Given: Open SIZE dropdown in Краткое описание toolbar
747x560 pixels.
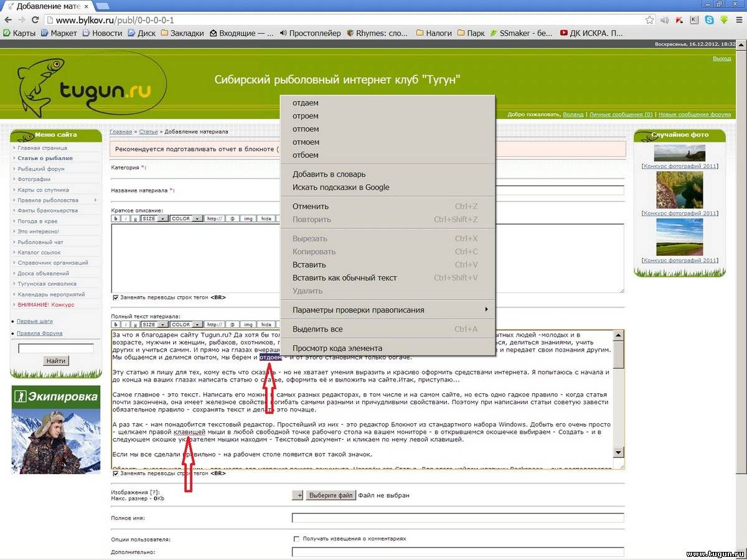Looking at the screenshot, I should (154, 219).
